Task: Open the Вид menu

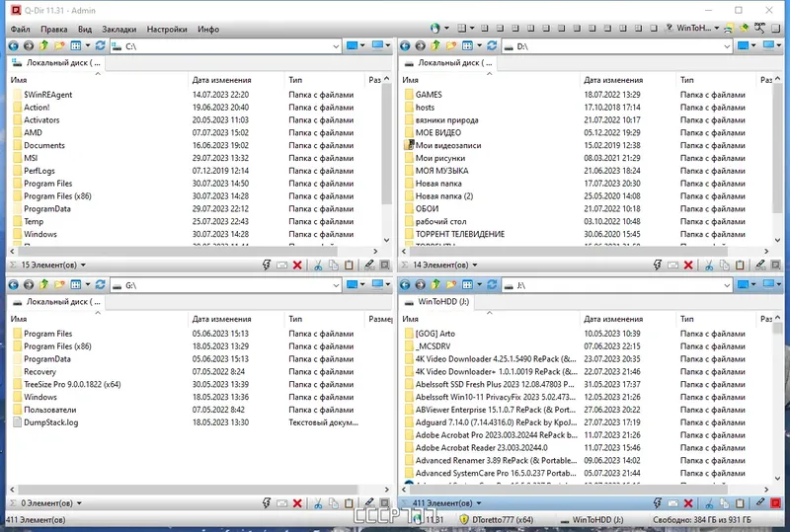Action: (85, 30)
